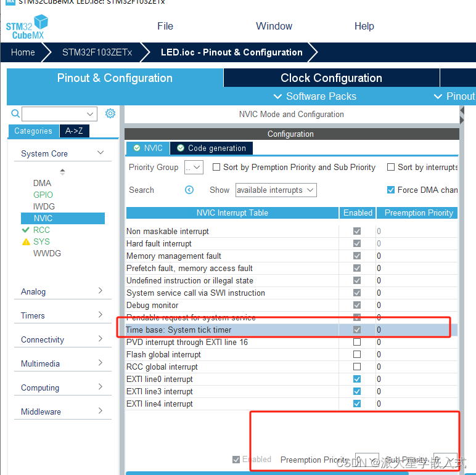The width and height of the screenshot is (476, 475).
Task: Open the NVIC configuration tab
Action: click(148, 148)
